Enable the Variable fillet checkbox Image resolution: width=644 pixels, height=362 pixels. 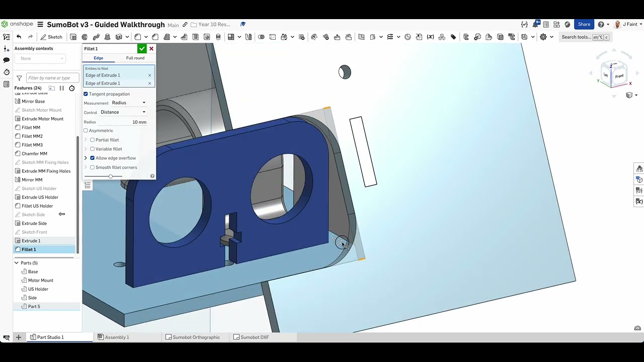point(92,149)
